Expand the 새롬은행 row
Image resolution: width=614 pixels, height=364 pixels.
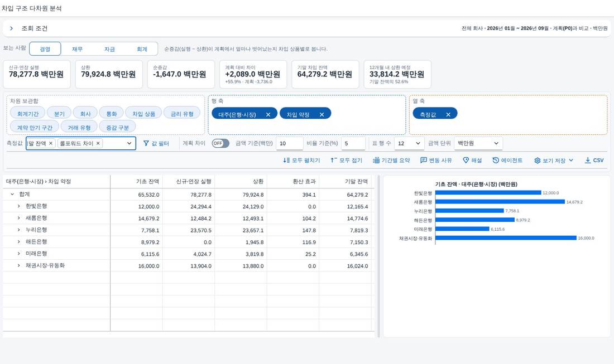point(18,218)
